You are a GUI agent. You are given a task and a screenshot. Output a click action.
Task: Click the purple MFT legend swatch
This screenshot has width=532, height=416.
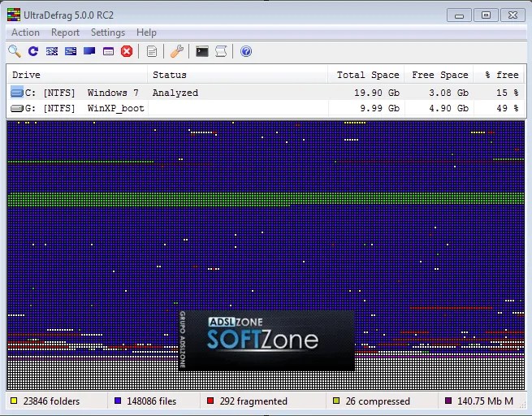tap(448, 401)
